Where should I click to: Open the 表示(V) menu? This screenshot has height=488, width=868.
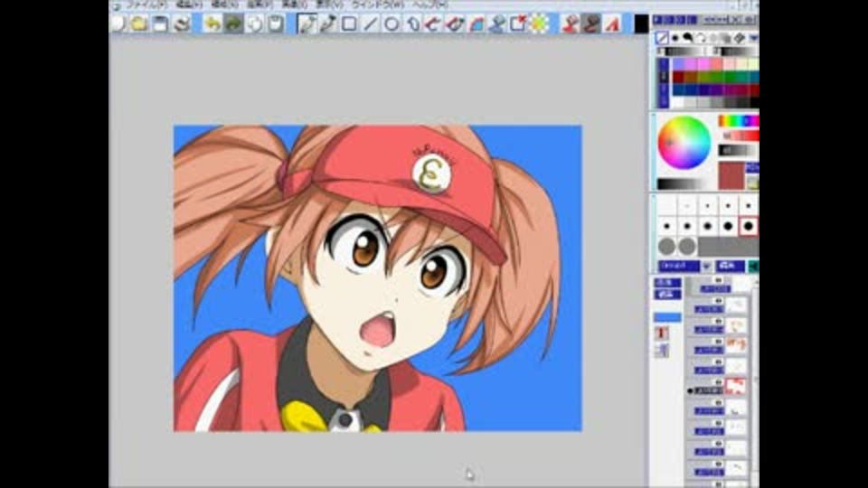(329, 5)
